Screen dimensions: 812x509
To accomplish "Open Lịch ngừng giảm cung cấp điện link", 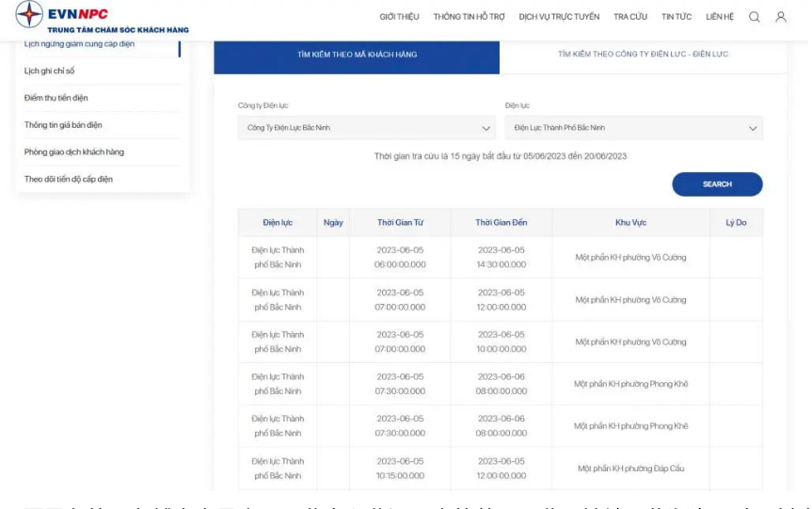I will 79,44.
